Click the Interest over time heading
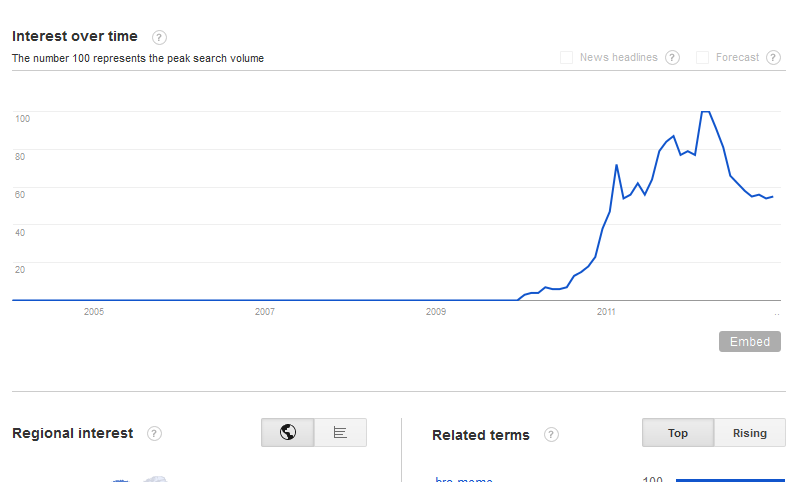The width and height of the screenshot is (809, 485). pos(75,36)
